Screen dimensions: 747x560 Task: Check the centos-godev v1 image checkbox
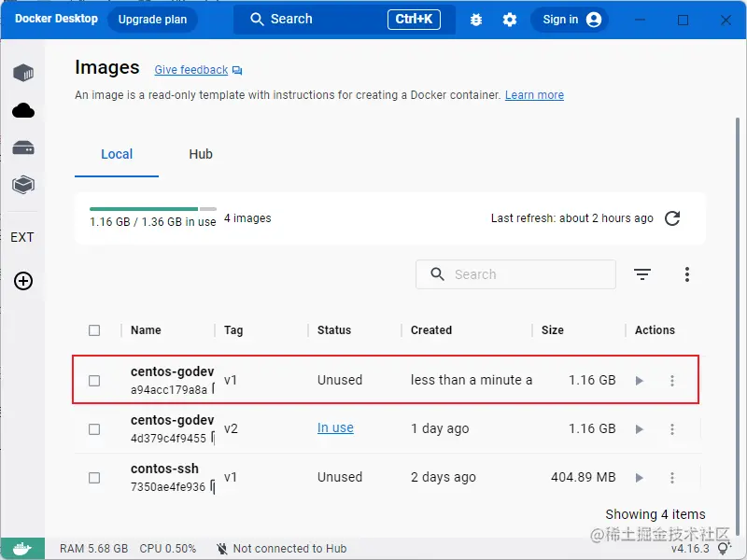click(x=94, y=381)
